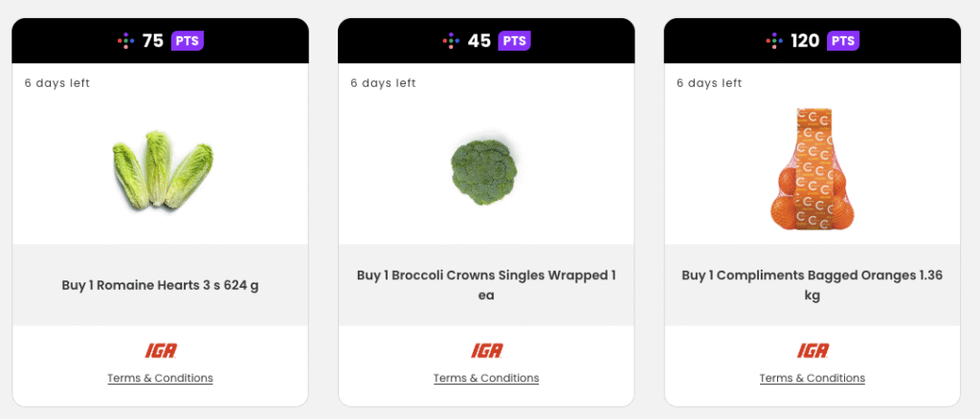Click the Buy 1 Romaine Hearts 3 s title
Image resolution: width=980 pixels, height=419 pixels.
pyautogui.click(x=160, y=285)
